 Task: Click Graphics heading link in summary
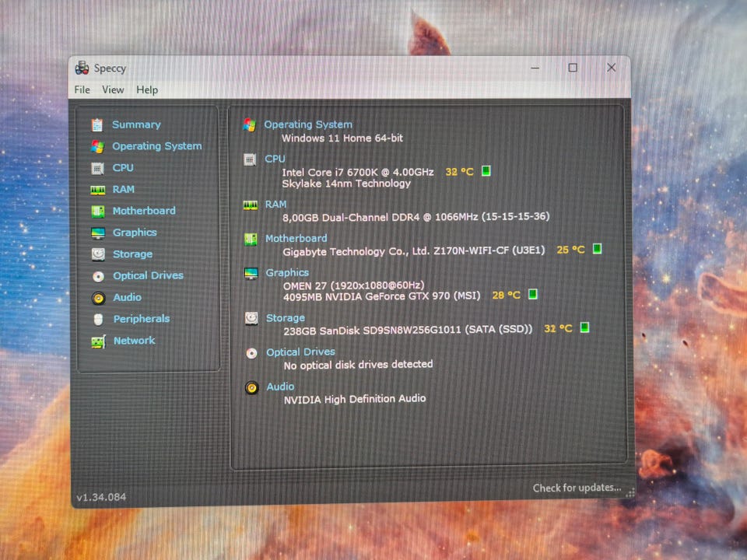tap(287, 273)
